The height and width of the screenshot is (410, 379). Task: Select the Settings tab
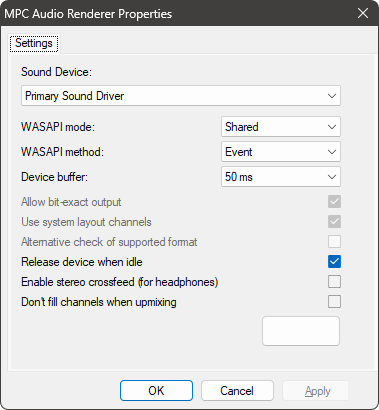34,43
